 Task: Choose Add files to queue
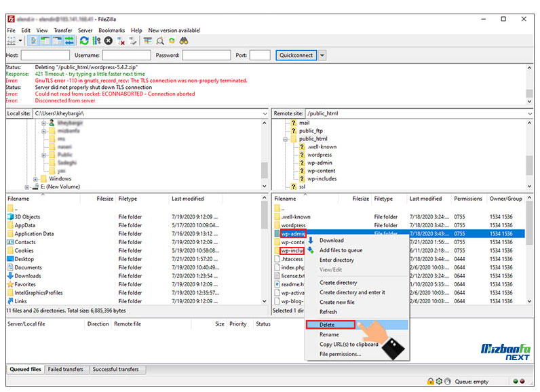[x=357, y=250]
